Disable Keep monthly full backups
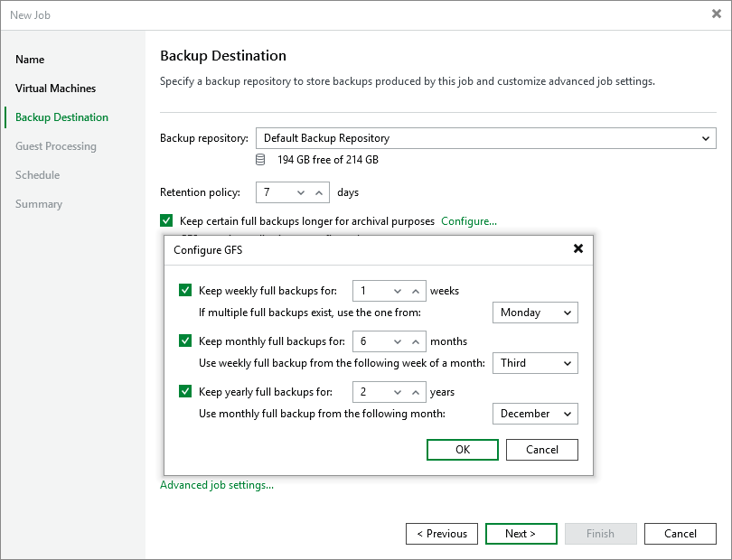Screen dimensions: 732x560 [x=185, y=341]
